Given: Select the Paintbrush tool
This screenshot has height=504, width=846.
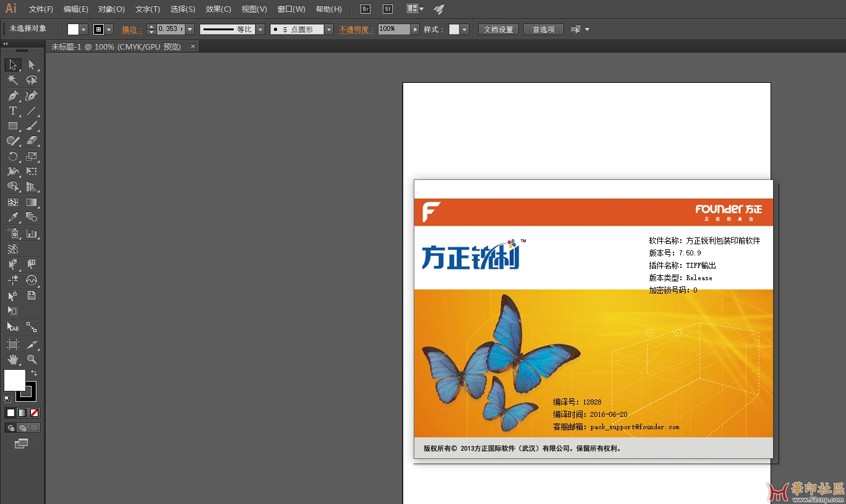Looking at the screenshot, I should (32, 126).
